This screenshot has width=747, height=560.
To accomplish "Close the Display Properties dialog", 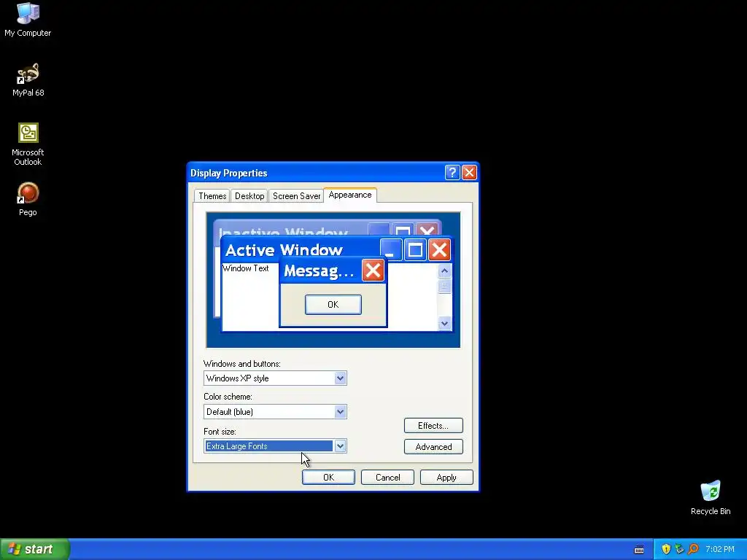I will click(469, 172).
